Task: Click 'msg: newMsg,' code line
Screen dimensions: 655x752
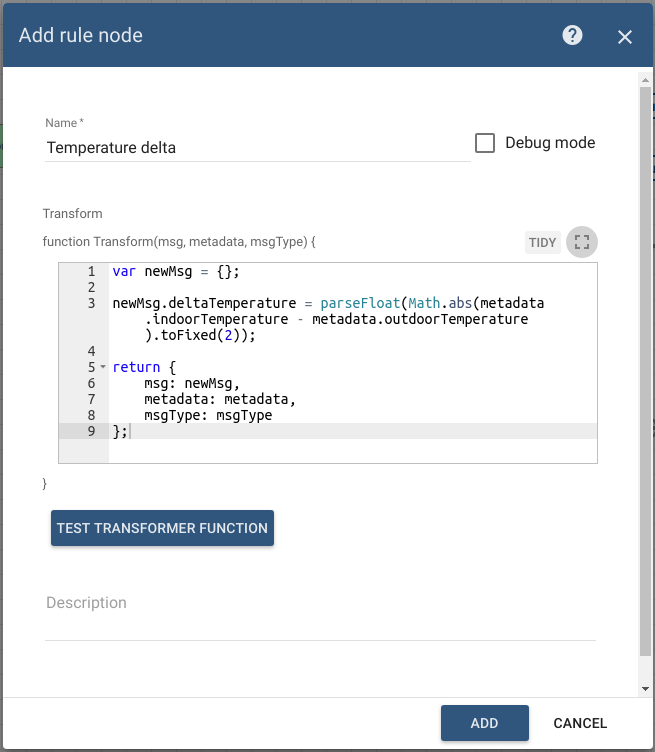Action: click(192, 383)
